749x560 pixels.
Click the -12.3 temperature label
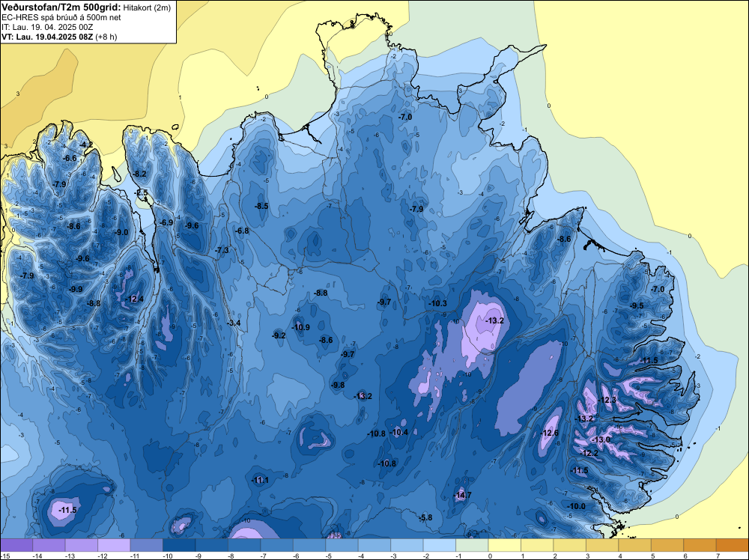click(x=607, y=400)
